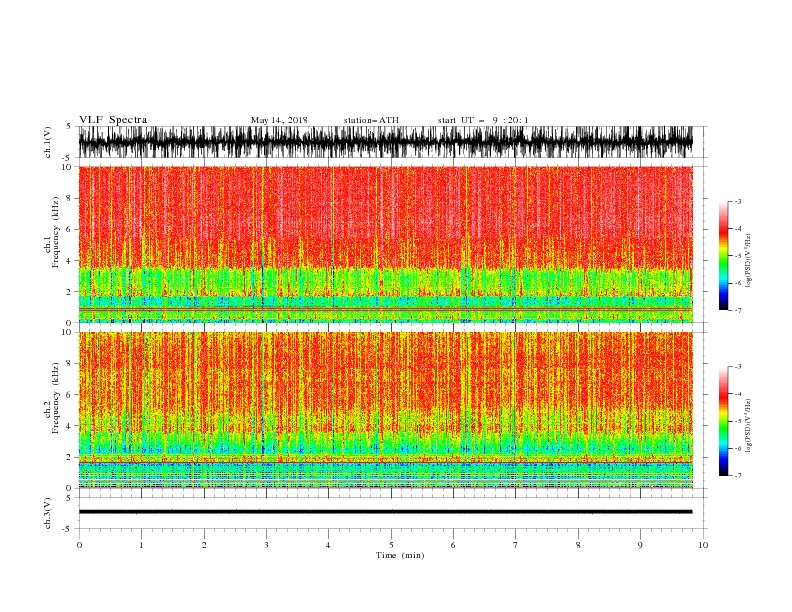The width and height of the screenshot is (792, 612).
Task: Click the ch.2 'Frequency (kHz)' axis label
Action: (56, 398)
